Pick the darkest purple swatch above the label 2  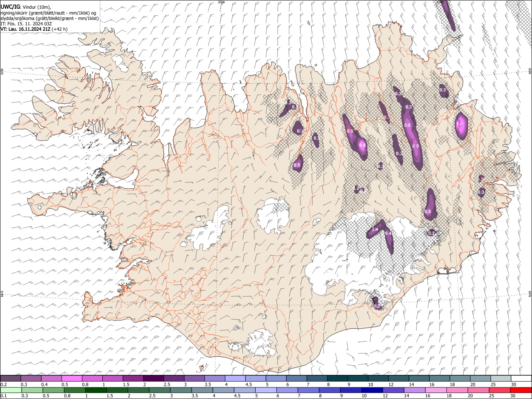coord(153,378)
